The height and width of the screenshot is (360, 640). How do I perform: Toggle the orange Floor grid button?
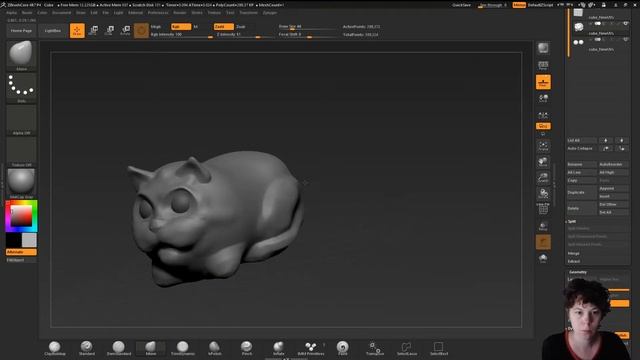coord(543,82)
